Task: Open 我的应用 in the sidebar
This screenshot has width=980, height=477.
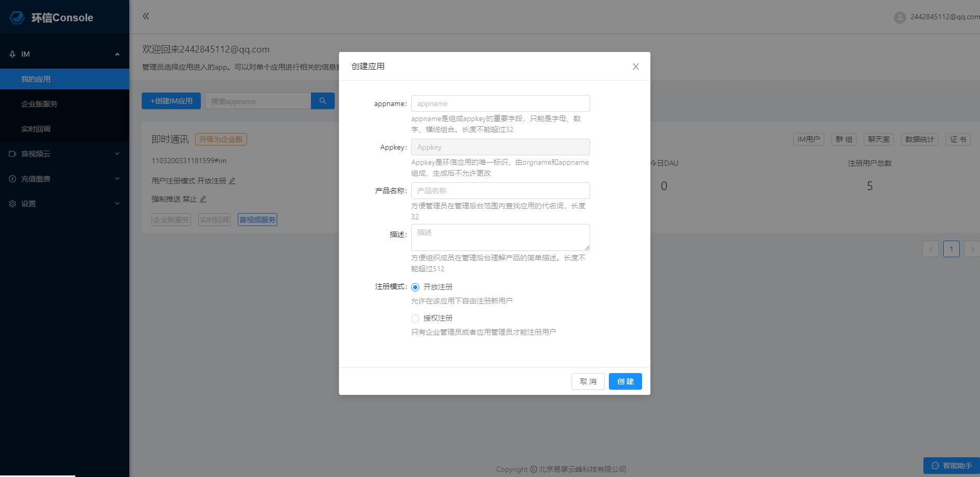Action: click(x=64, y=79)
